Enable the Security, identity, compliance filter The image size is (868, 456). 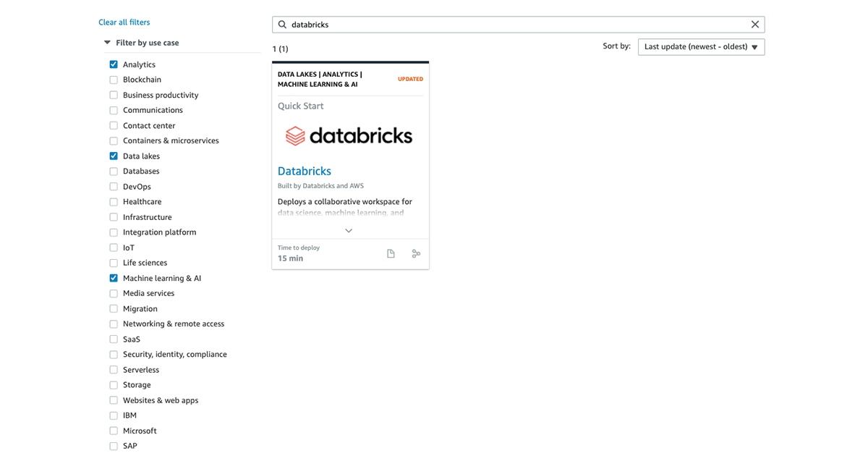[114, 355]
